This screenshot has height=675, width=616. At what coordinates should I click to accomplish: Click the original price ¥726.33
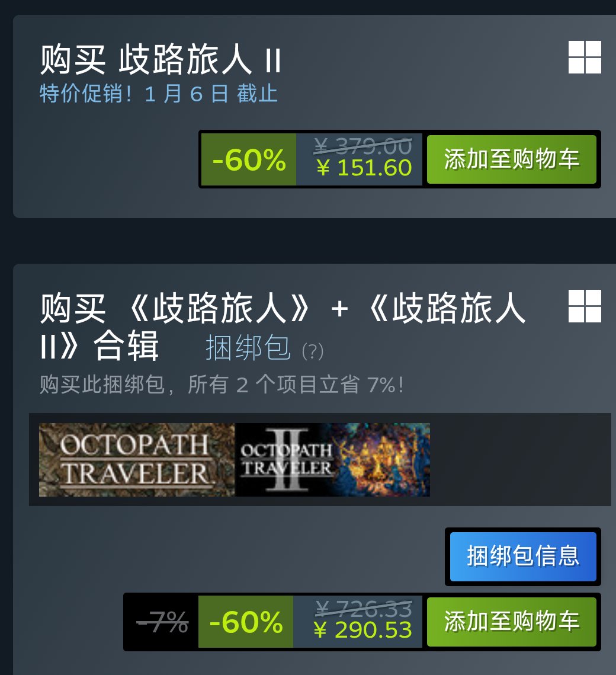[x=364, y=609]
